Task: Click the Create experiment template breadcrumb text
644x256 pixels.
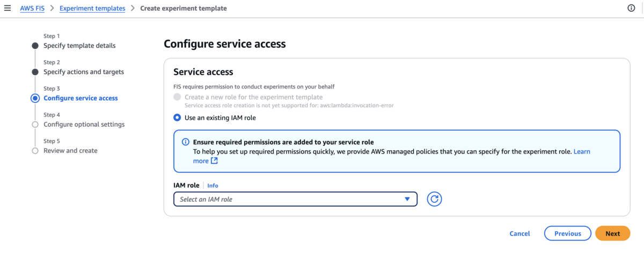Action: [183, 8]
